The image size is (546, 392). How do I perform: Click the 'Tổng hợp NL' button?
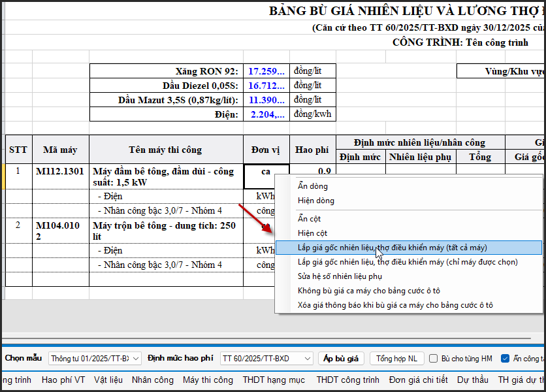396,359
